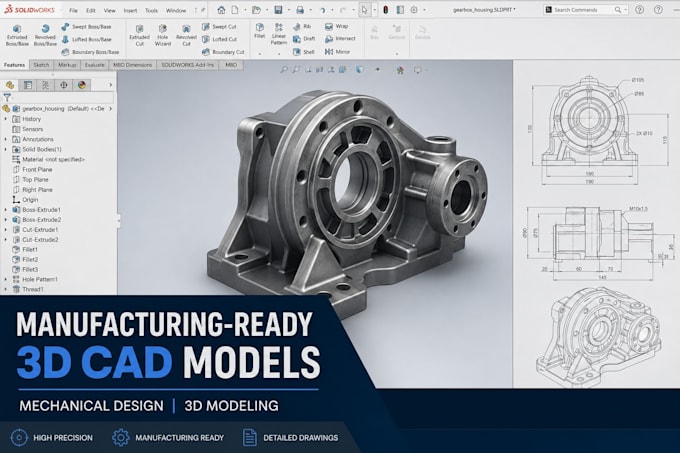The width and height of the screenshot is (680, 453).
Task: Activate the Boundary Cut tool
Action: [223, 52]
